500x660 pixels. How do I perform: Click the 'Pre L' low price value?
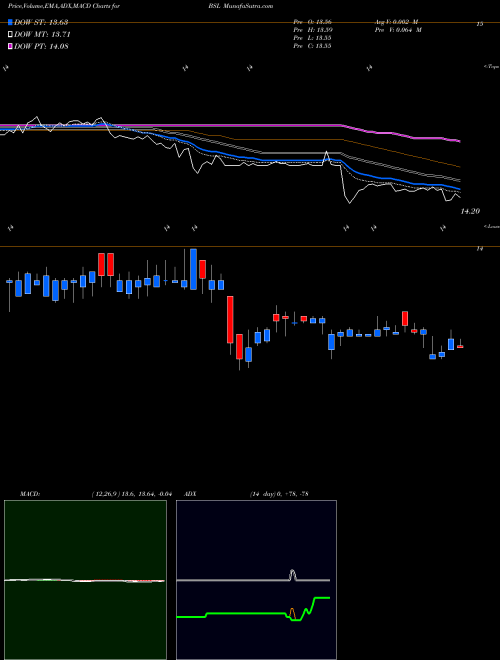click(312, 38)
